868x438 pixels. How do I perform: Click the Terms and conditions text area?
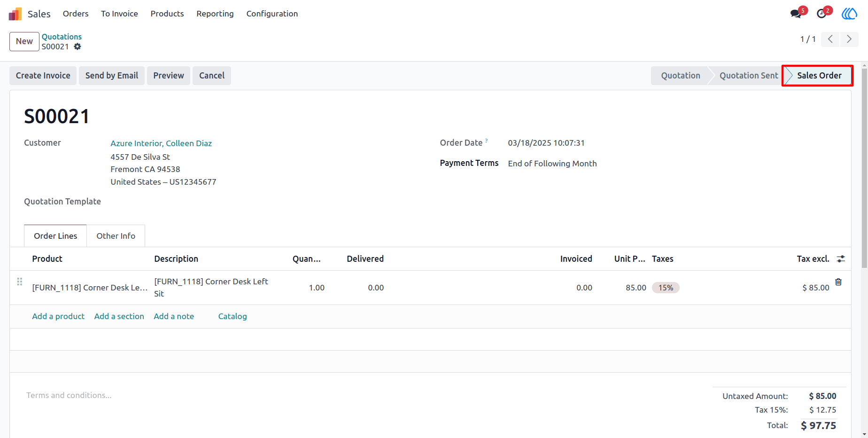coord(69,395)
